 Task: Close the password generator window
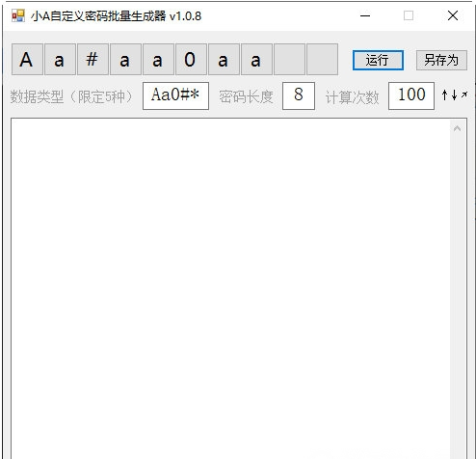coord(453,15)
